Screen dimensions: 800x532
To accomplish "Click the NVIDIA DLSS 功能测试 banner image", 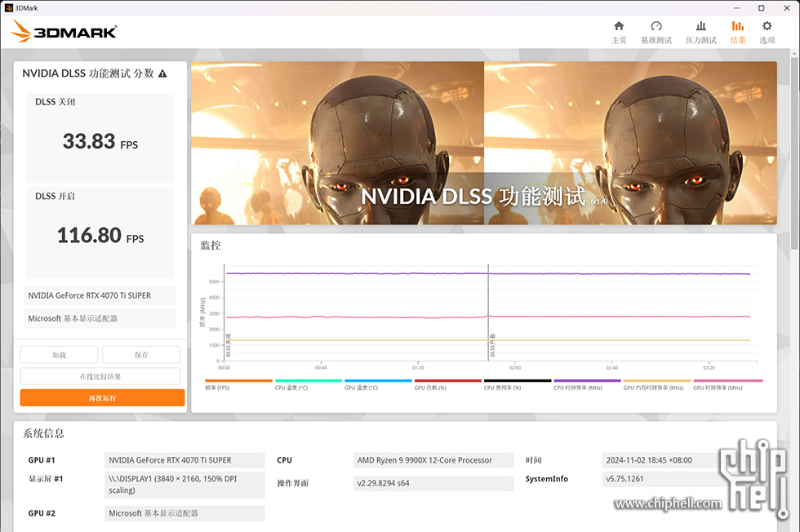I will pyautogui.click(x=483, y=144).
